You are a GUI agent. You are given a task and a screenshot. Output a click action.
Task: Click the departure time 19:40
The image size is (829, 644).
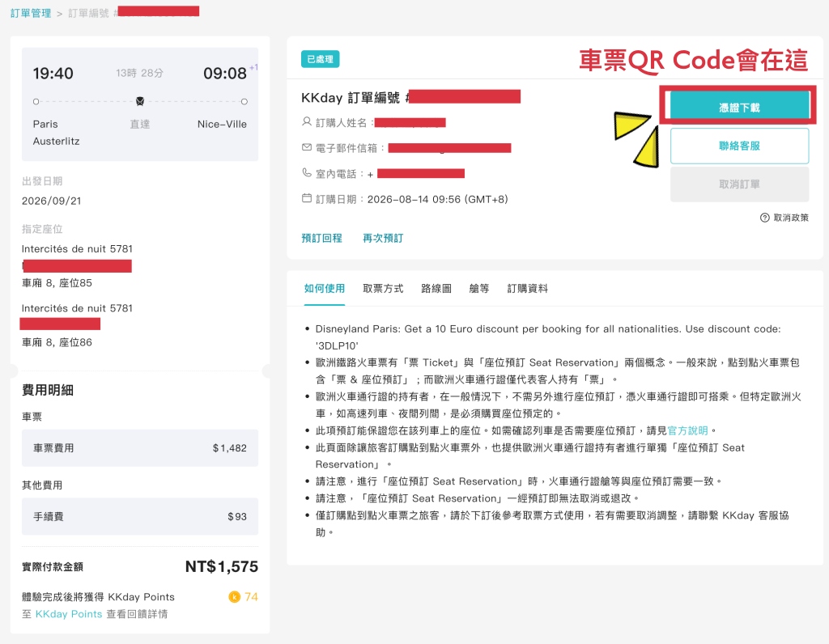tap(53, 73)
